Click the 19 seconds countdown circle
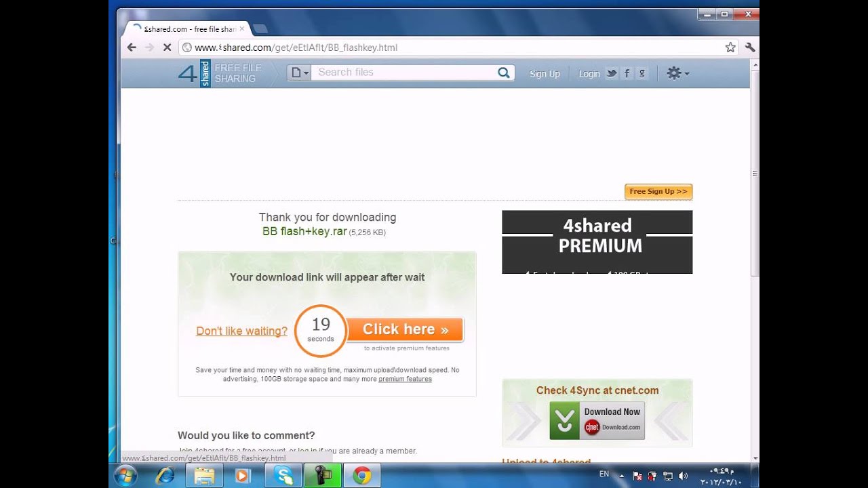Viewport: 868px width, 488px height. coord(321,331)
